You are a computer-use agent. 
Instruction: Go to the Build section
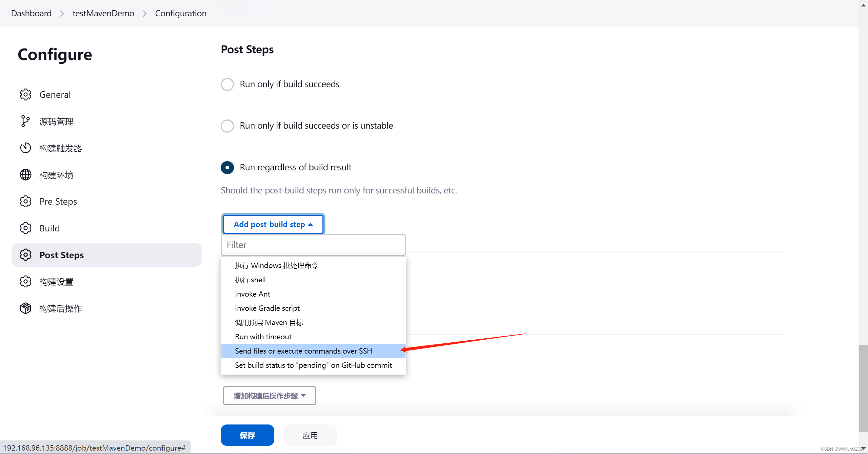coord(106,228)
